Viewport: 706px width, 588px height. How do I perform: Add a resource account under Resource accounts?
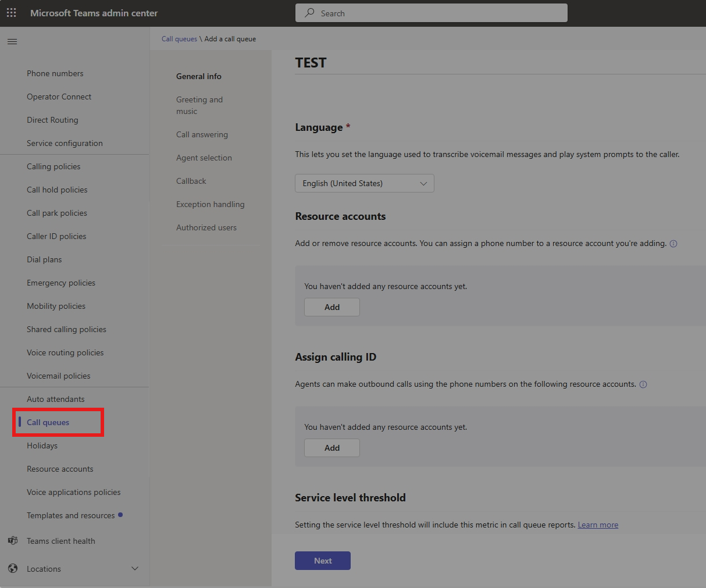pos(332,307)
